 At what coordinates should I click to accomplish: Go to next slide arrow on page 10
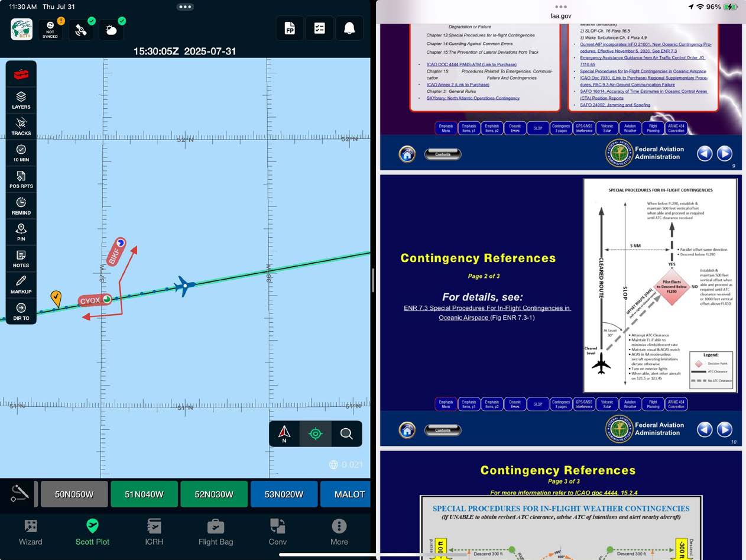pos(725,429)
